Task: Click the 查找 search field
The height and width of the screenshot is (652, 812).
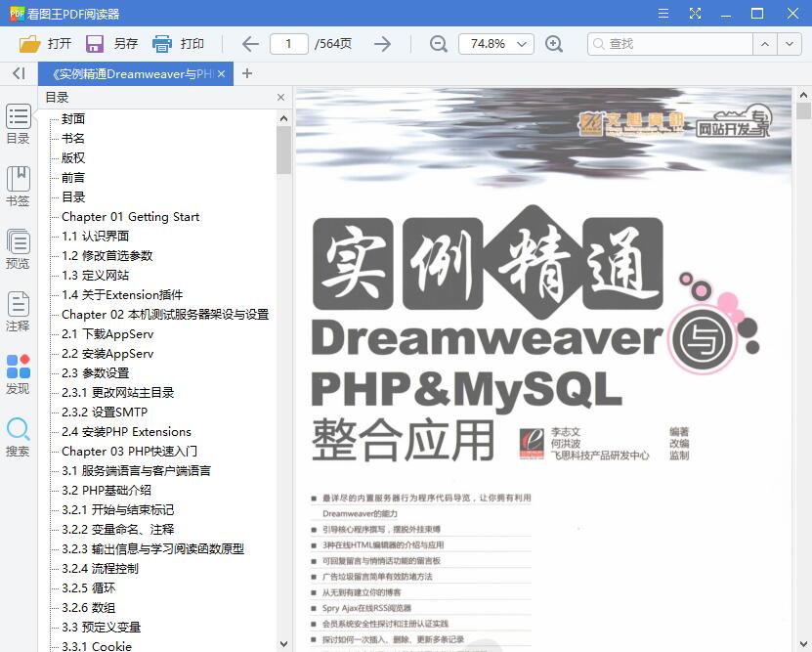Action: pyautogui.click(x=670, y=44)
